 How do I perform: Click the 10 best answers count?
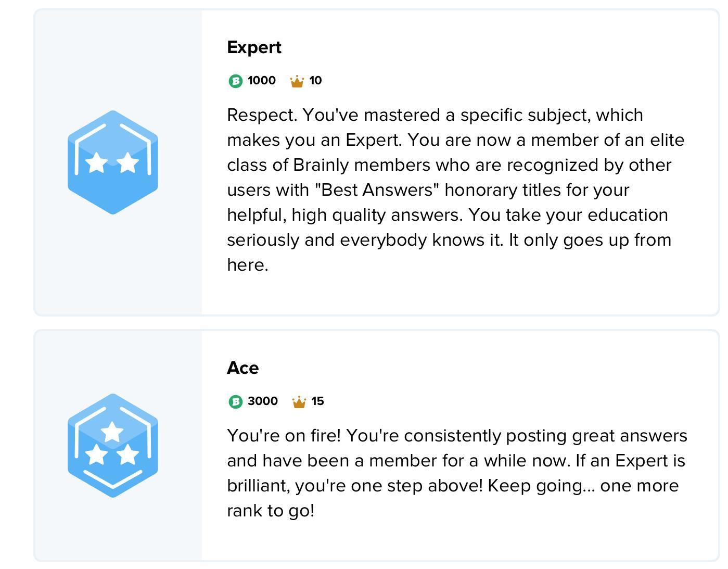tap(315, 81)
